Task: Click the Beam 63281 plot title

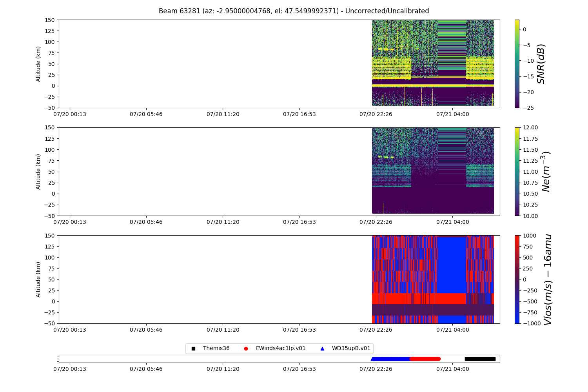Action: (x=294, y=11)
